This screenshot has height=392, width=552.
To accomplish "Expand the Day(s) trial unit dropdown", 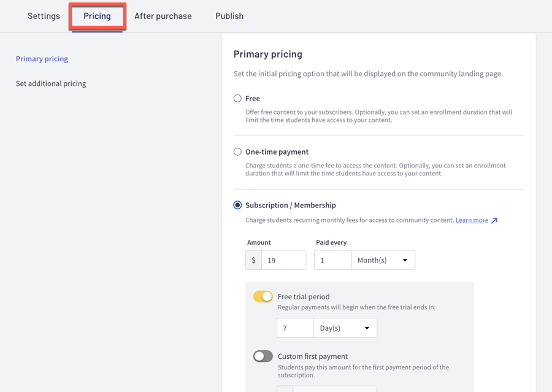I will [x=345, y=328].
